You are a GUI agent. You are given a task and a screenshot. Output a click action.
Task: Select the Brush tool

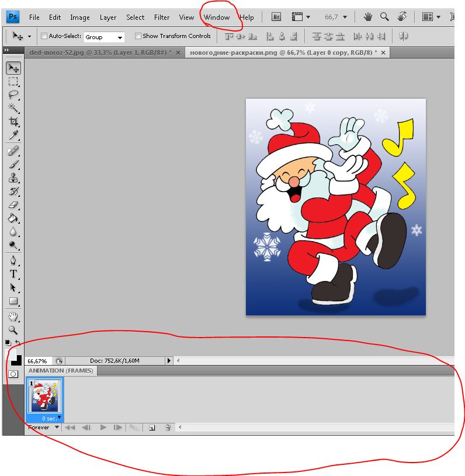13,164
